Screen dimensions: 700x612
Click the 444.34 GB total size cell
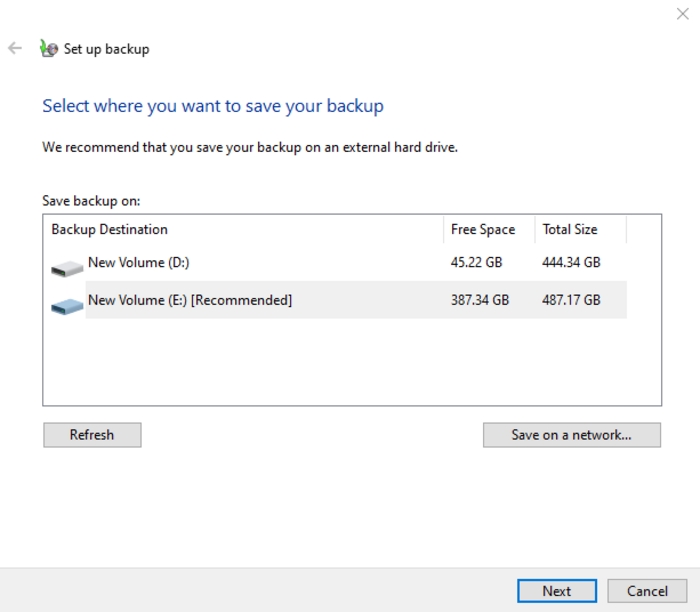pos(571,263)
